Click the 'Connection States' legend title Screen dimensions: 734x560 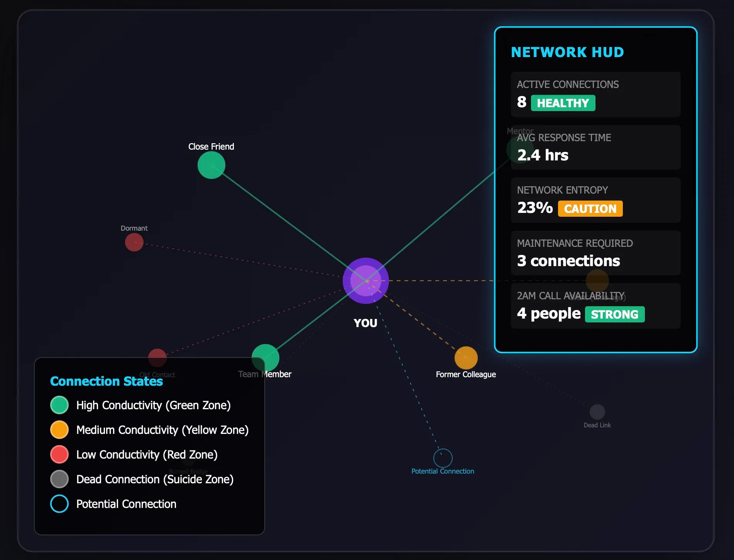coord(107,381)
